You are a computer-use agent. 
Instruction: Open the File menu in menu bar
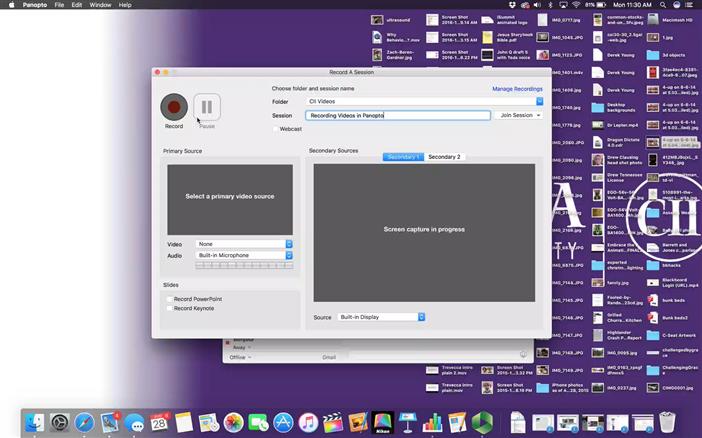click(x=60, y=5)
